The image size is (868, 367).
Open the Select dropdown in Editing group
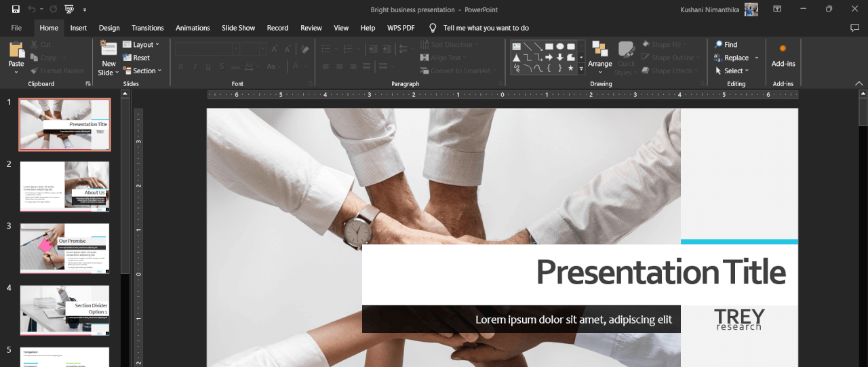tap(732, 71)
